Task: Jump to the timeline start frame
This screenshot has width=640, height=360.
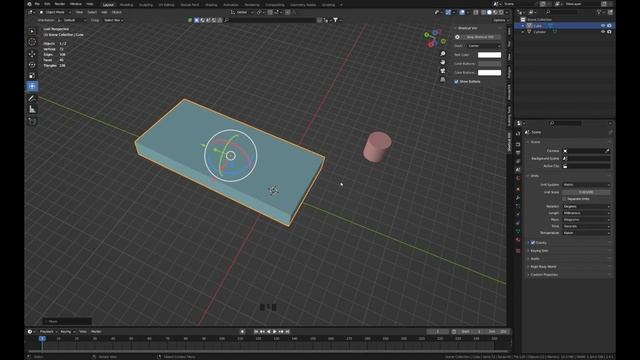Action: (256, 332)
